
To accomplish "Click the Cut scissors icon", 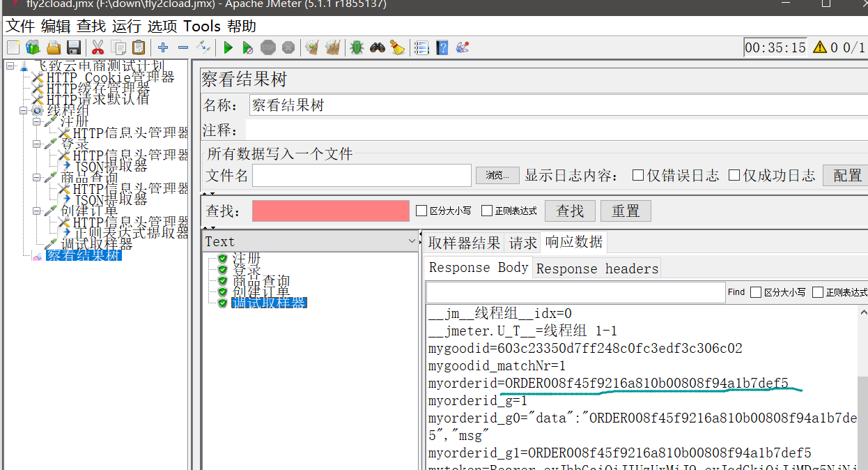I will click(x=98, y=47).
